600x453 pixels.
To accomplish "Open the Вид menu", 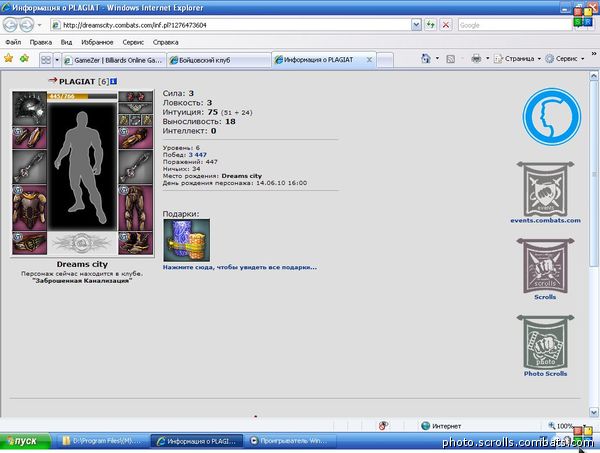I will pyautogui.click(x=66, y=42).
